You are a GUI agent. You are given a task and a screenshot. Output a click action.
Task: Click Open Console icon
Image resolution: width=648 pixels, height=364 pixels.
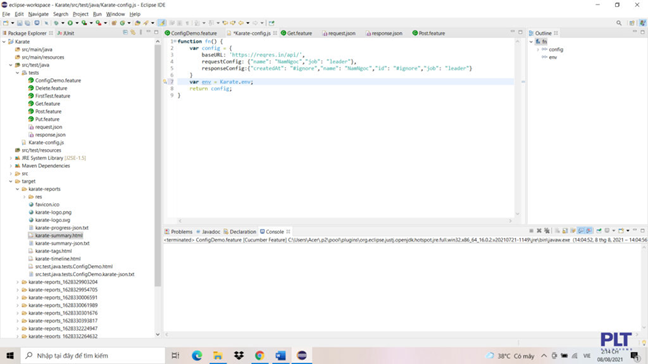click(621, 231)
